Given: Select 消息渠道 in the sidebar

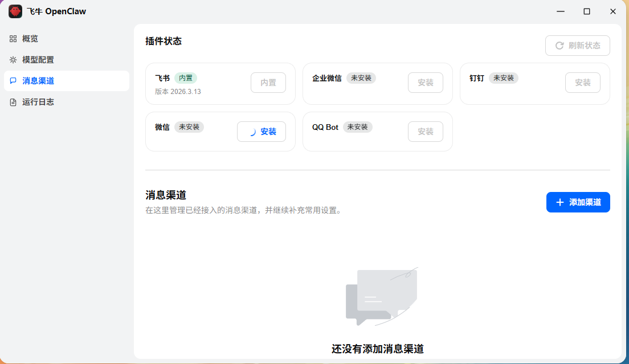Looking at the screenshot, I should pyautogui.click(x=67, y=80).
